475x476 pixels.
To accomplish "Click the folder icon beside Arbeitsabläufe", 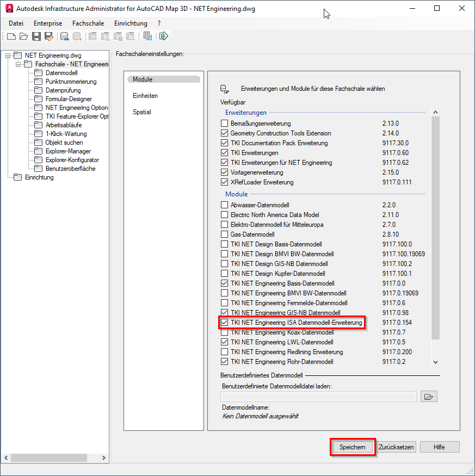I will [x=38, y=125].
